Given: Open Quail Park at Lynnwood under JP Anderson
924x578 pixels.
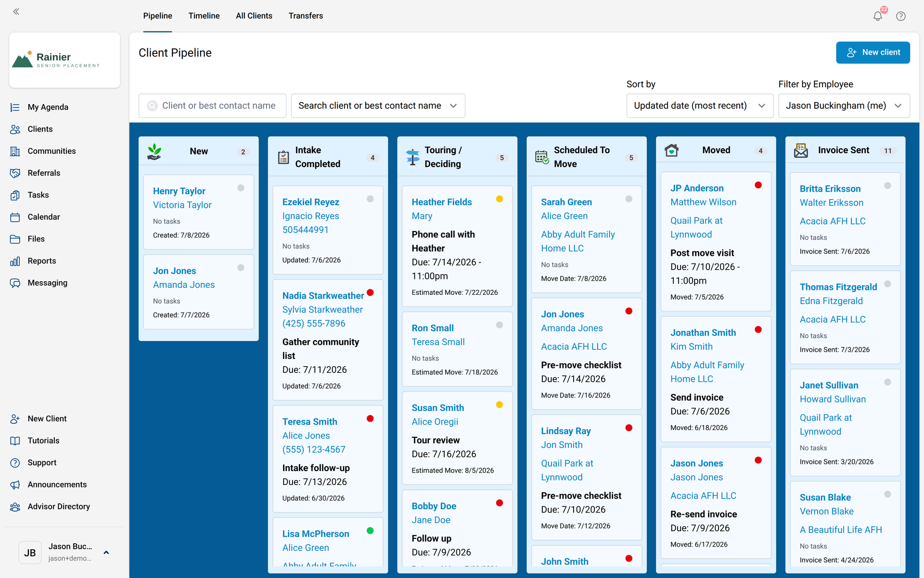Looking at the screenshot, I should coord(696,227).
